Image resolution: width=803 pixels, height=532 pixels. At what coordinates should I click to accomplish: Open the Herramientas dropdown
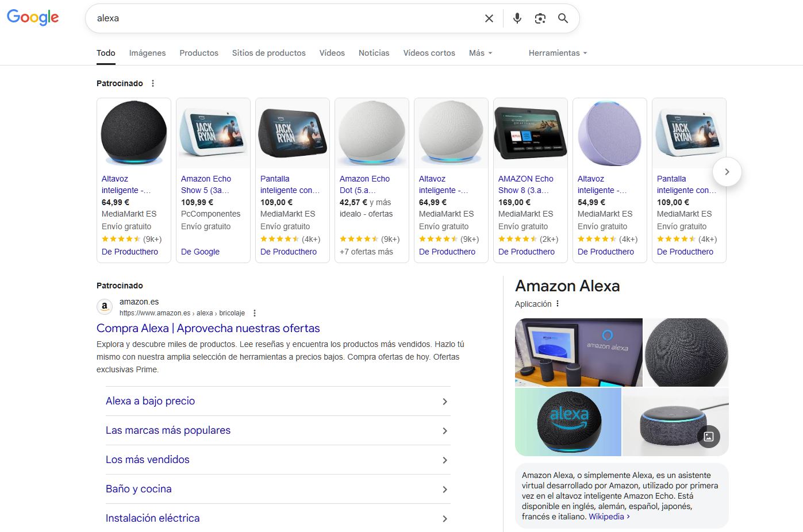tap(558, 53)
